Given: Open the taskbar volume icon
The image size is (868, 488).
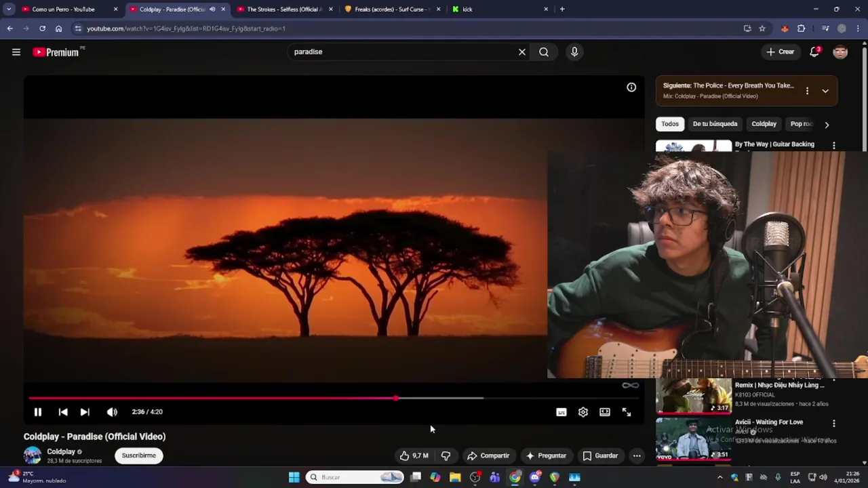Looking at the screenshot, I should (x=823, y=477).
